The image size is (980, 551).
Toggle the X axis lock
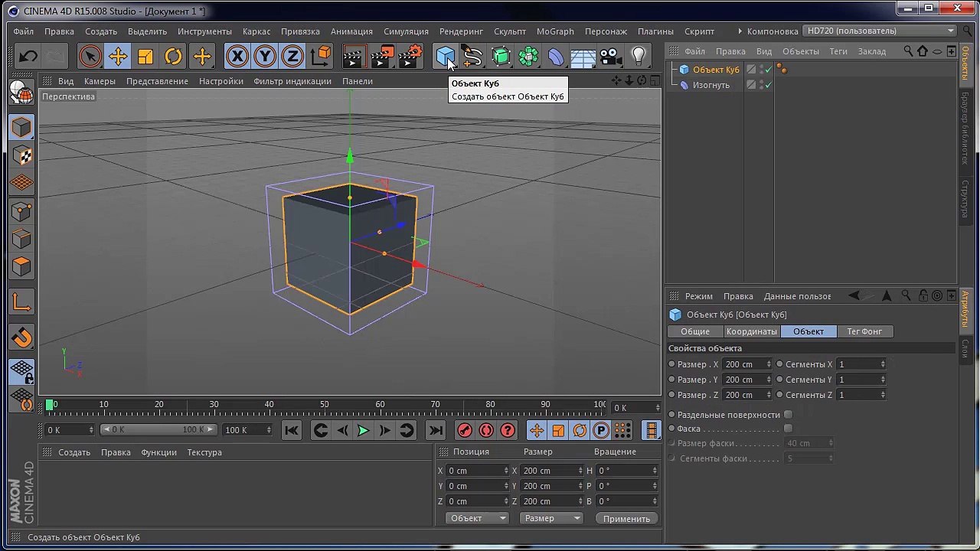[x=237, y=56]
